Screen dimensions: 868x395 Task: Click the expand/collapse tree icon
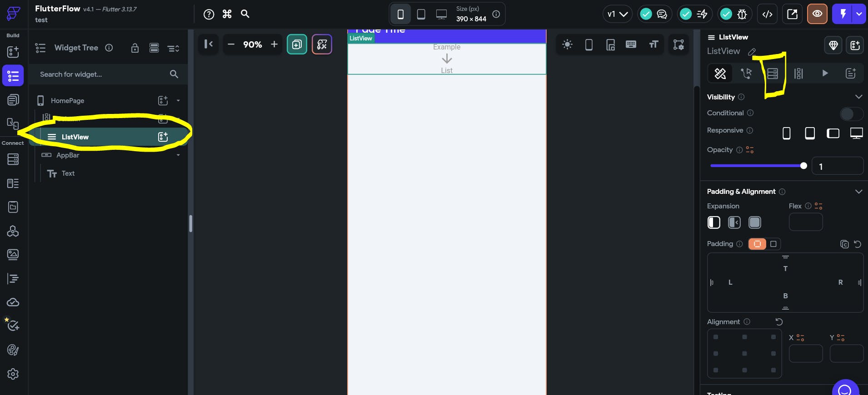[x=173, y=48]
